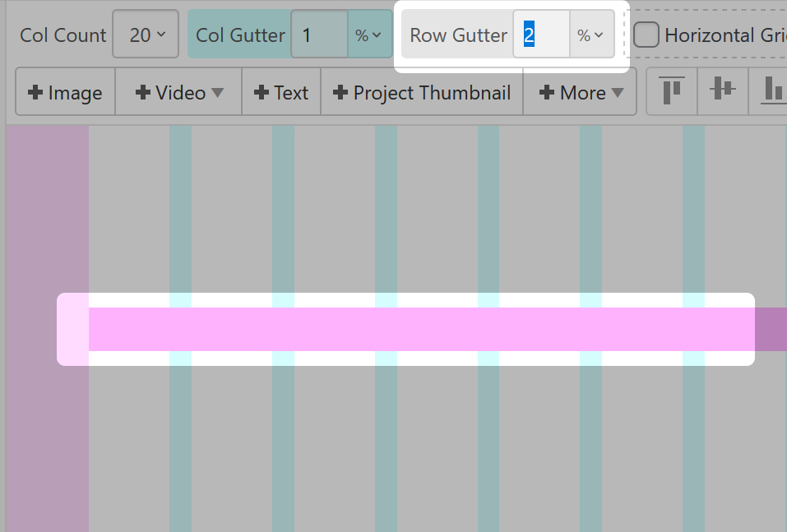Click the plus icon beside Image
The height and width of the screenshot is (532, 787).
pos(35,93)
